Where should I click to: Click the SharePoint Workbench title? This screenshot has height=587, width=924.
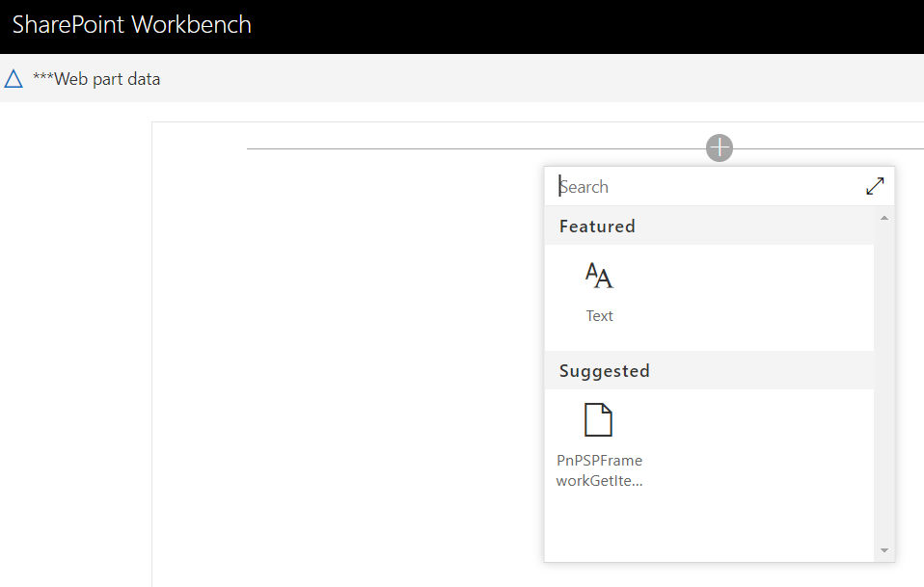(132, 25)
